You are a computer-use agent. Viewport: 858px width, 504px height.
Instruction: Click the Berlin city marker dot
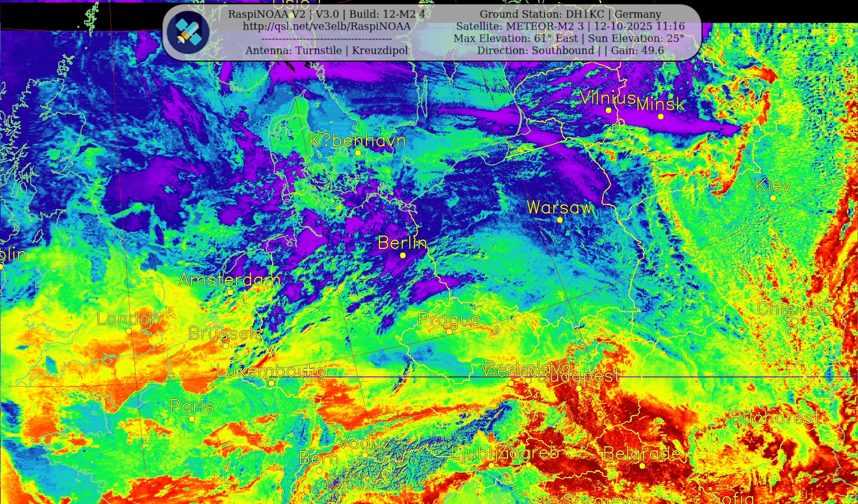tap(403, 255)
